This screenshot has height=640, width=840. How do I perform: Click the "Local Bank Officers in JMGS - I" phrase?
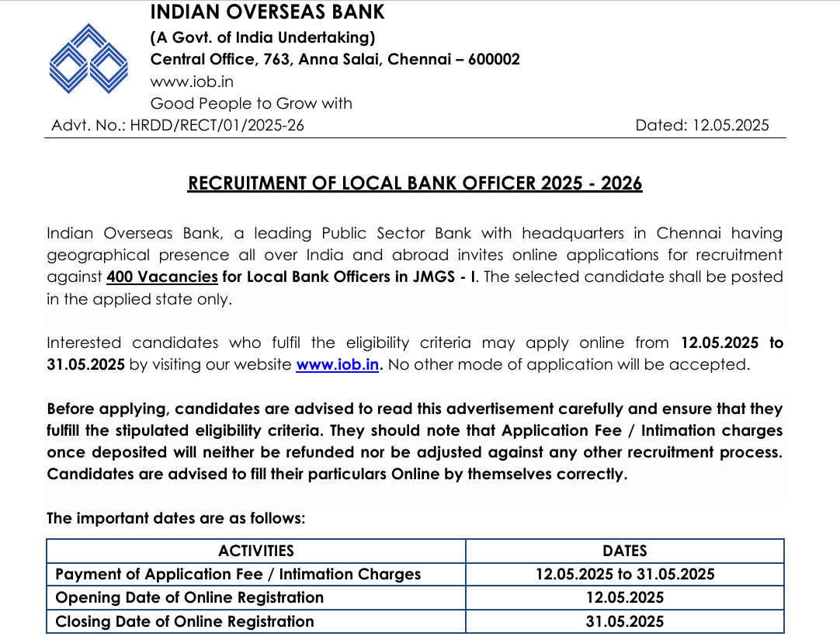[361, 277]
